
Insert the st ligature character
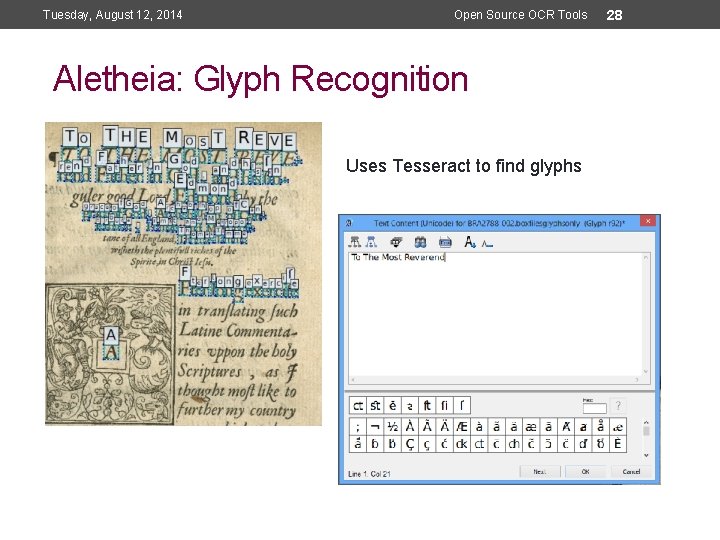375,406
